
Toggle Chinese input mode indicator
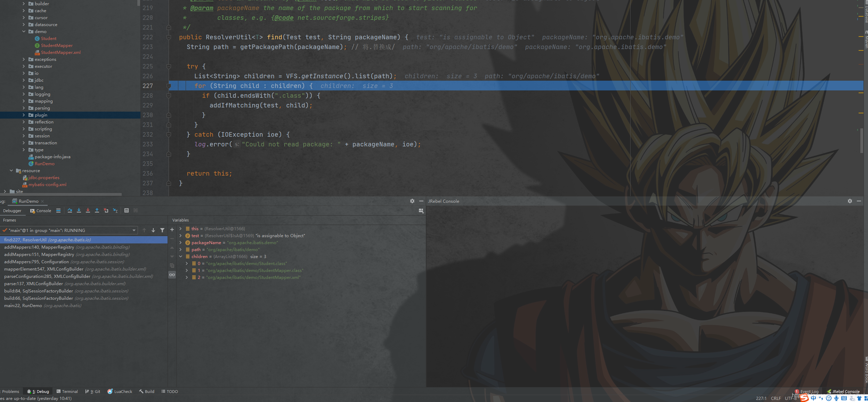coord(813,398)
